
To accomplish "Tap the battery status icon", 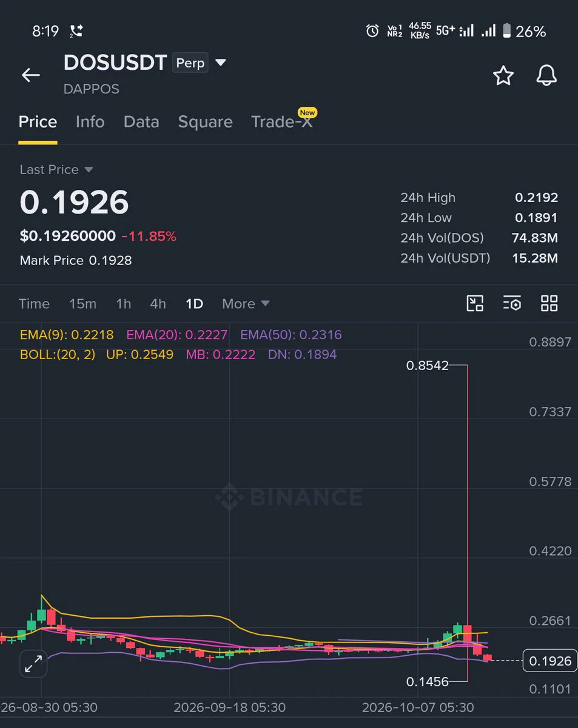I will (x=507, y=31).
